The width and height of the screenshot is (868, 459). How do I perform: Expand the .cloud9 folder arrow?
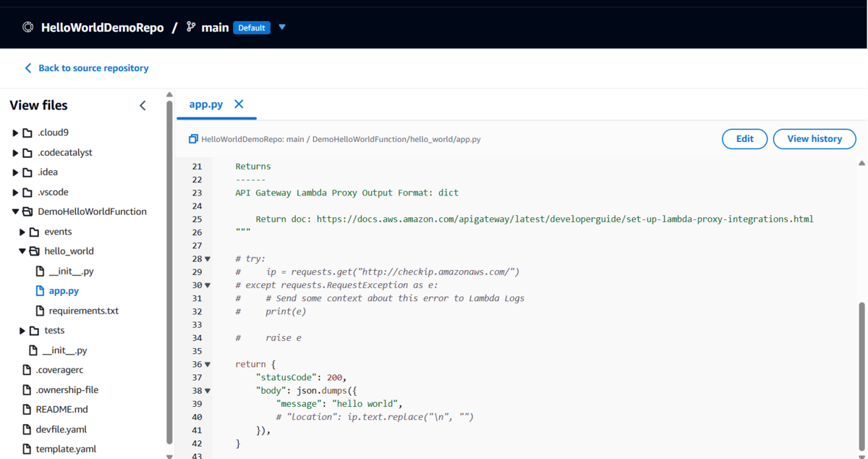[x=15, y=133]
